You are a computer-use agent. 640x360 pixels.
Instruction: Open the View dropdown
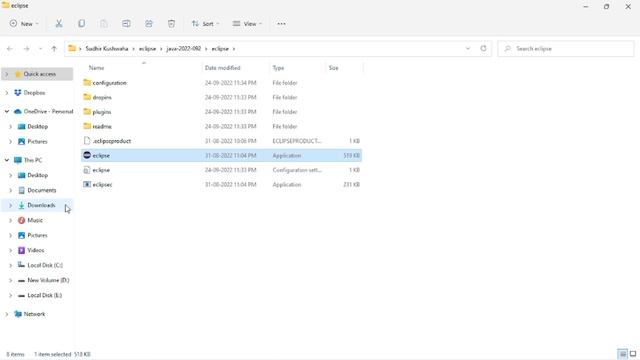tap(247, 24)
